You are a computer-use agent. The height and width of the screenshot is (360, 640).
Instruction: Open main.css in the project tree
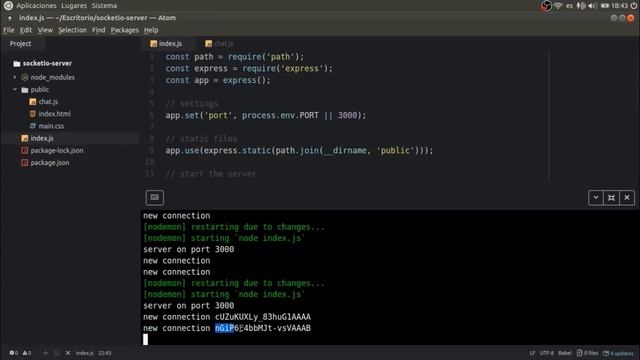coord(51,126)
